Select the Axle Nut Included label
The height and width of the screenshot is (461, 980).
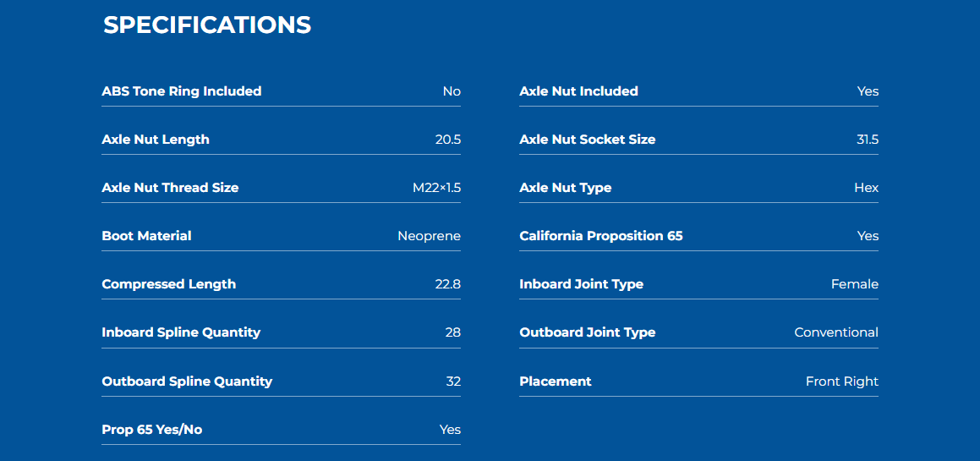[578, 91]
